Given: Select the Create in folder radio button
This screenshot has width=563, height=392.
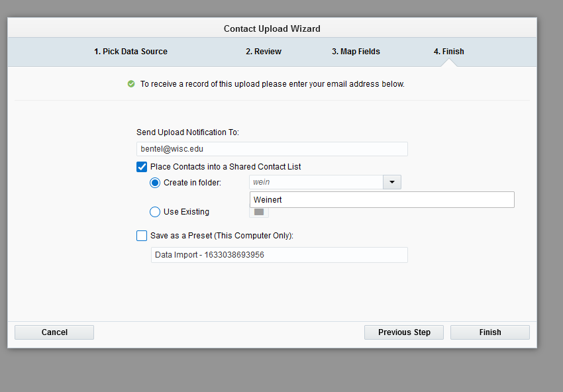Looking at the screenshot, I should 155,183.
